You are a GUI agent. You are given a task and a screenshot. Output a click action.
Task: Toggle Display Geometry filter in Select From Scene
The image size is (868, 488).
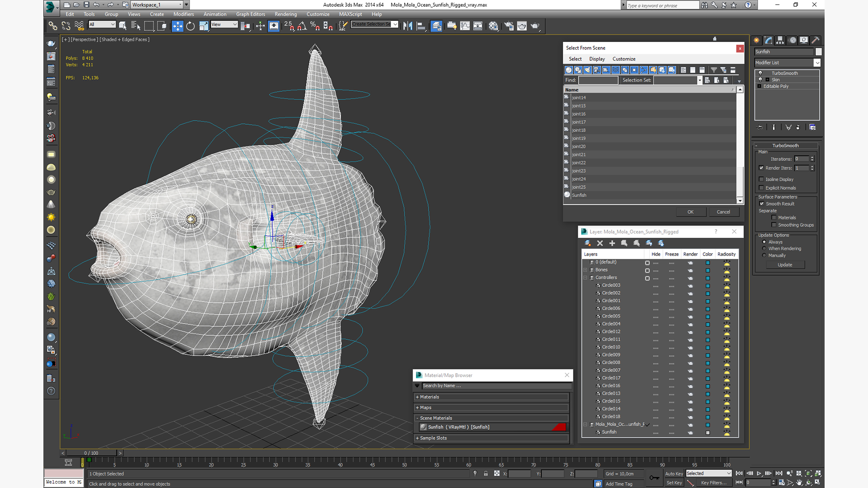(x=569, y=70)
